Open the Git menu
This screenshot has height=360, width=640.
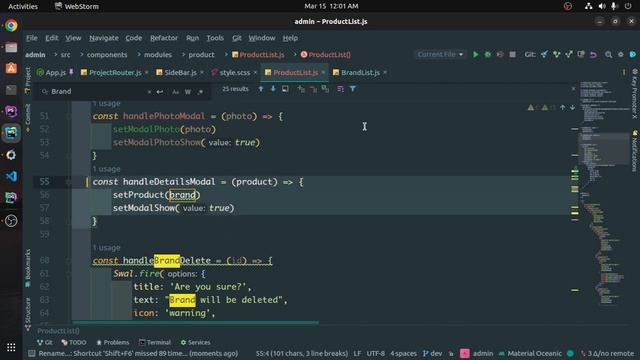[237, 38]
